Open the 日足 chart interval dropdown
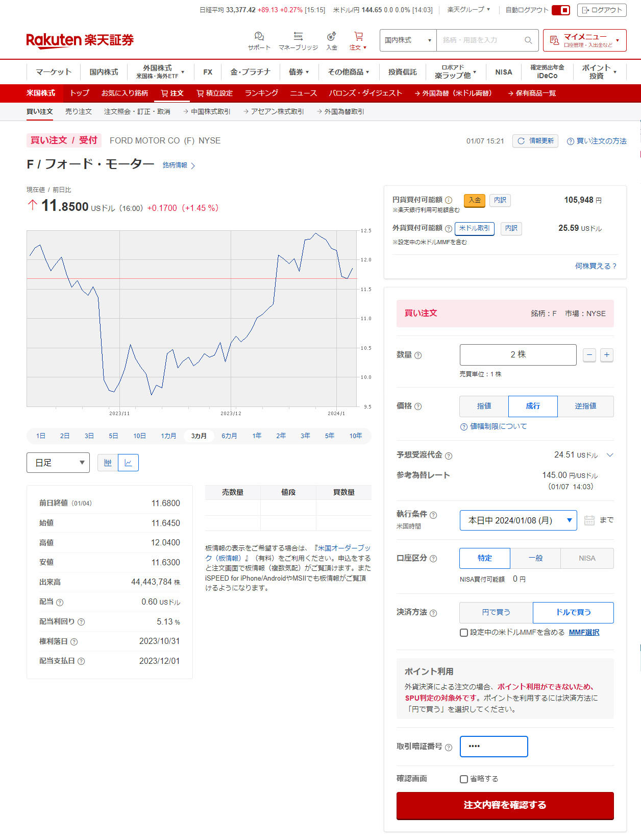 pyautogui.click(x=58, y=463)
